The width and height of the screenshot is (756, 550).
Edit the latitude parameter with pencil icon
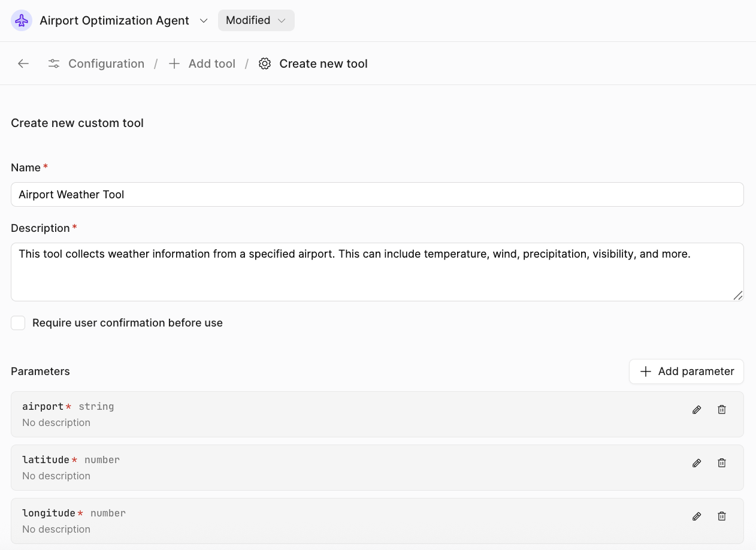697,463
